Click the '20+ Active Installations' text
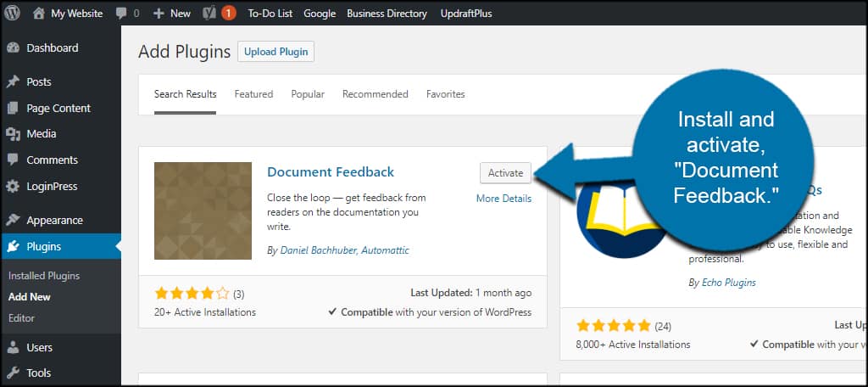This screenshot has height=387, width=868. tap(205, 312)
